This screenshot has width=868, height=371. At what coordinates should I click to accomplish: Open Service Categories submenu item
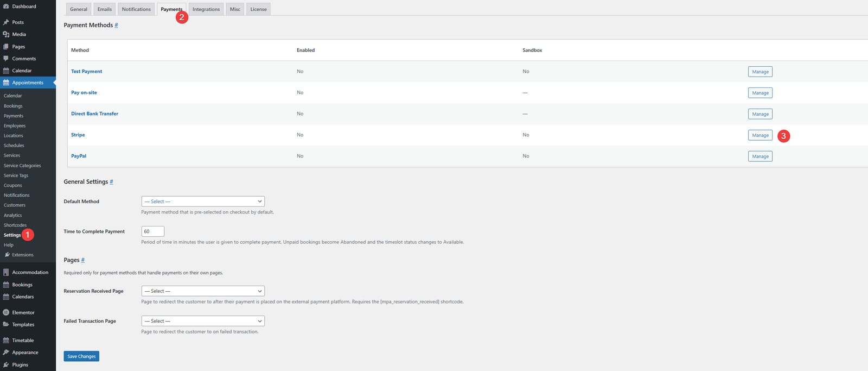click(22, 166)
